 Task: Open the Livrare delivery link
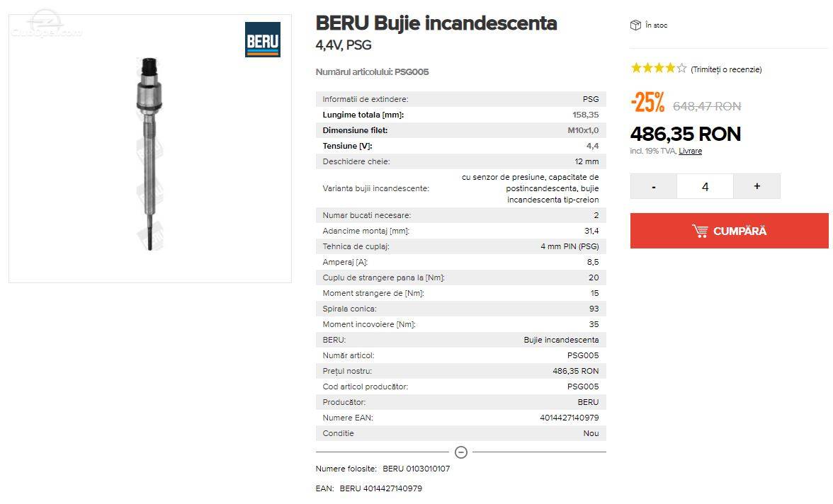690,151
